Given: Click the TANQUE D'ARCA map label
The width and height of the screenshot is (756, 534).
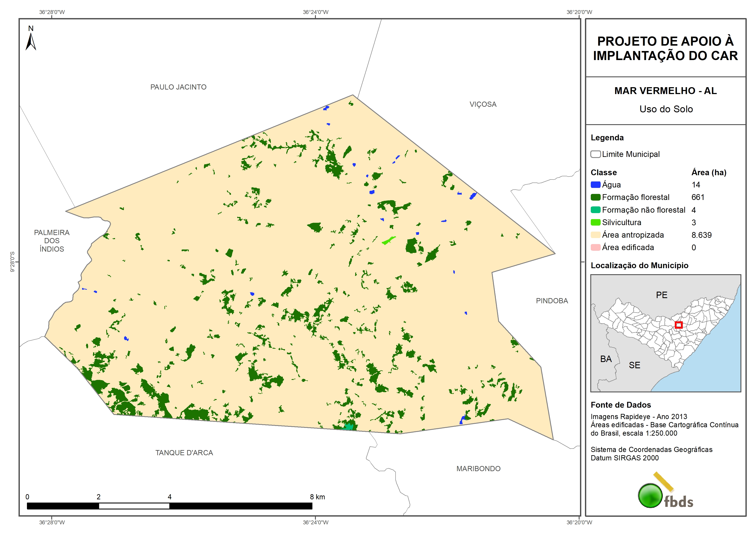Looking at the screenshot, I should pos(184,453).
